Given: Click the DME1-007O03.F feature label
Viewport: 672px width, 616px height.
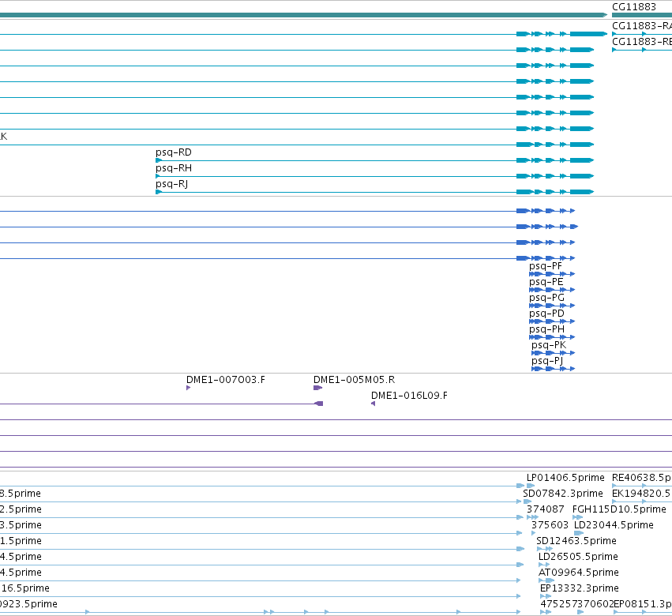Looking at the screenshot, I should (x=226, y=380).
